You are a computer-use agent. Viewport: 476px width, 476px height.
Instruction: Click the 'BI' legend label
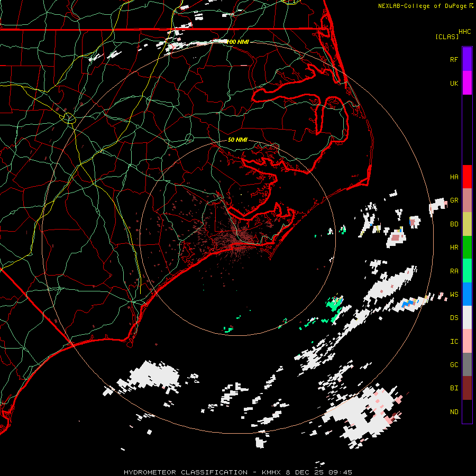tap(454, 388)
